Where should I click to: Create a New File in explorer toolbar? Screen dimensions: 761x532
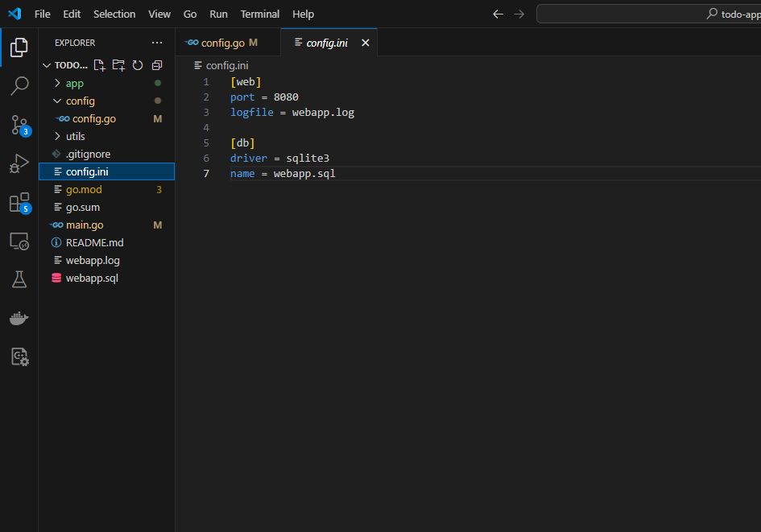click(x=99, y=65)
